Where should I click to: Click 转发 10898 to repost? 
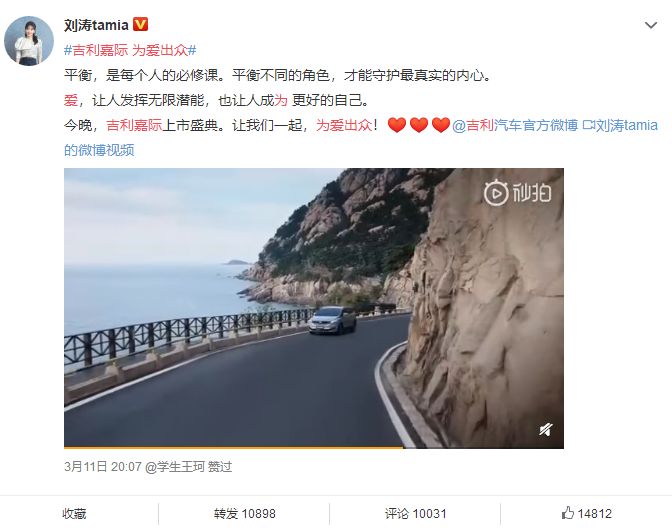click(x=245, y=513)
